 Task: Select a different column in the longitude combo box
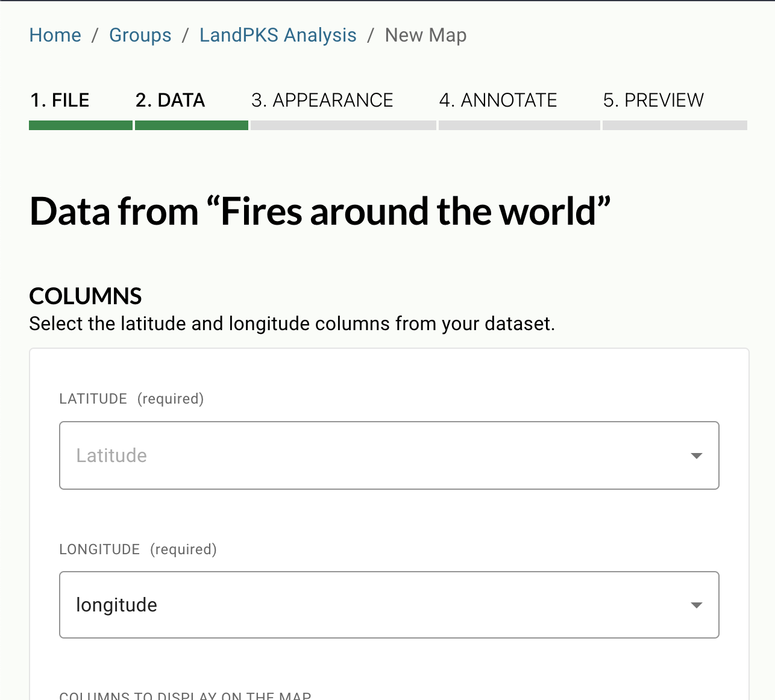tap(389, 605)
